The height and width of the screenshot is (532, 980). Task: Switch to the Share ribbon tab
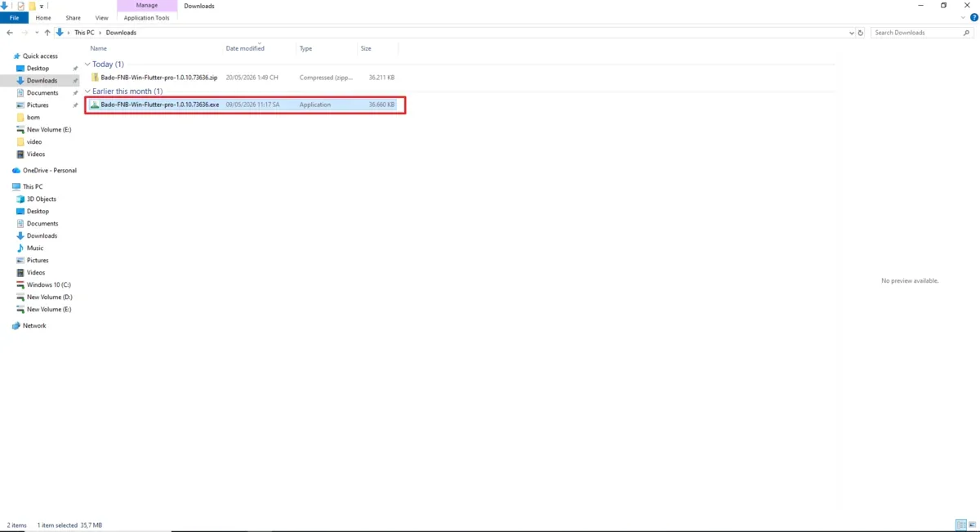tap(73, 18)
